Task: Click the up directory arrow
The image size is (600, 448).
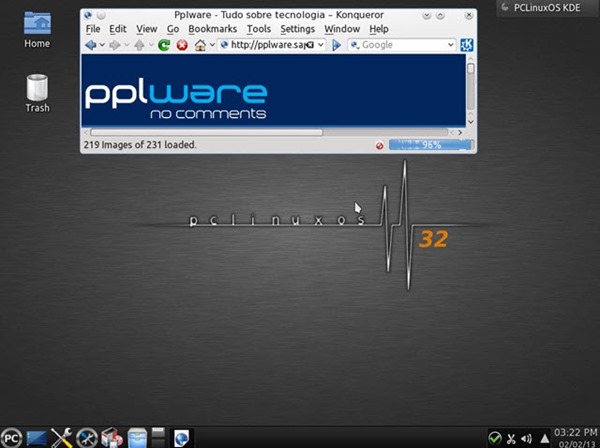Action: point(139,45)
